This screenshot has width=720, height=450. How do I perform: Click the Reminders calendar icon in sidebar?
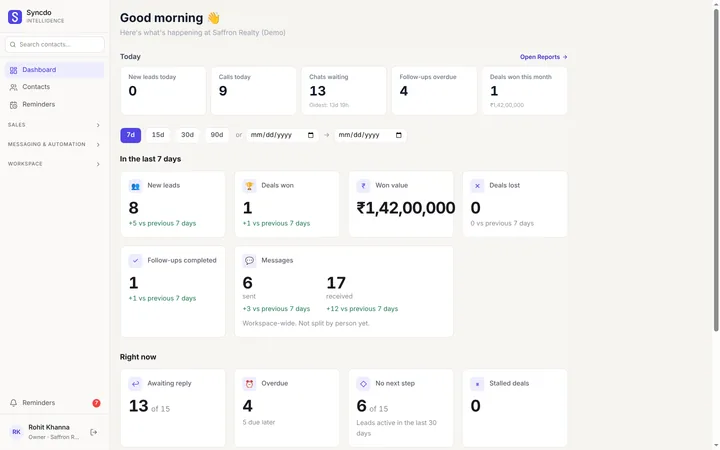13,105
